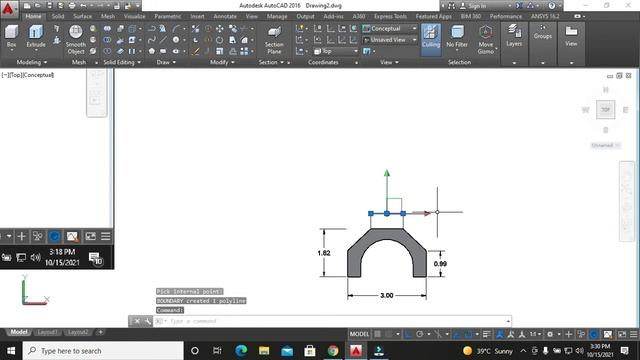Click the Smooth Object mesh tool
Screen dimensions: 640x360
point(76,39)
